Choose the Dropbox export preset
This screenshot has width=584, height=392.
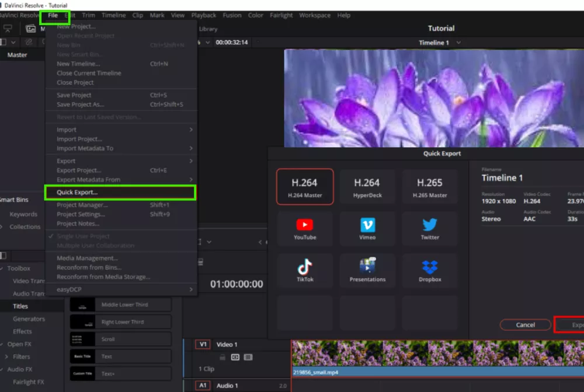[430, 270]
